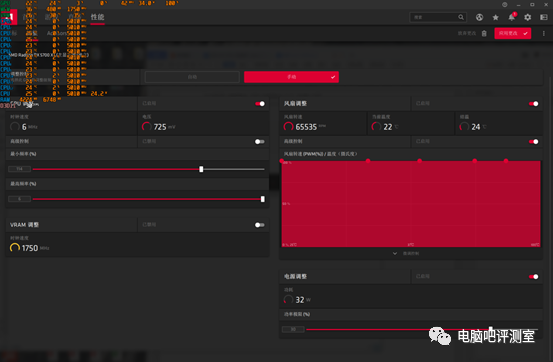Click the maximum frequency slider handle
This screenshot has width=553, height=362.
click(263, 199)
